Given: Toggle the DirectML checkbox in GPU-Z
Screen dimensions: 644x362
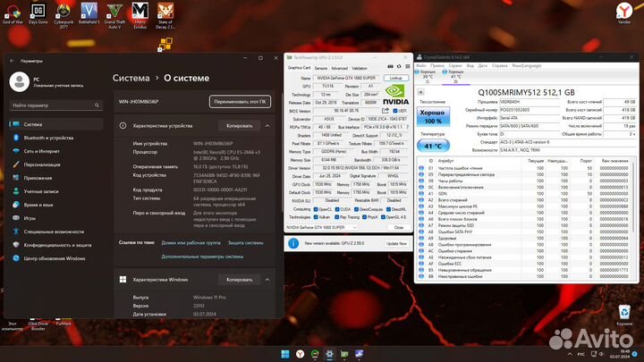Looking at the screenshot, I should click(388, 209).
